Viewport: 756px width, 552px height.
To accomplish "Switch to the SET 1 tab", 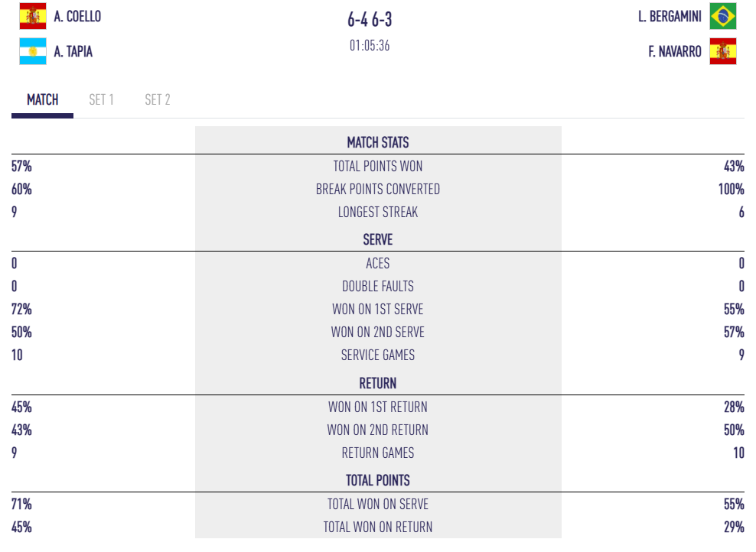I will click(101, 100).
